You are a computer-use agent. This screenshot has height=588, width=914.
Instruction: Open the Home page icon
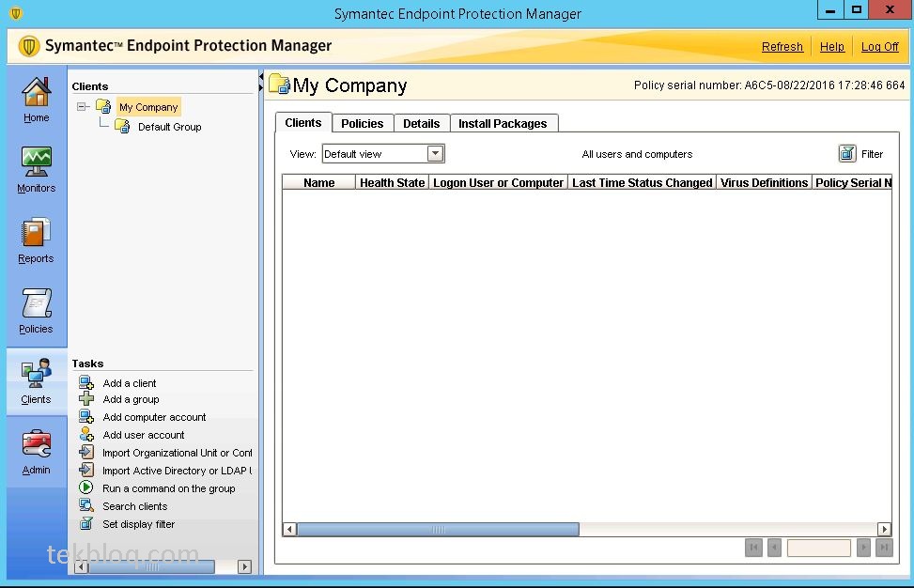36,93
